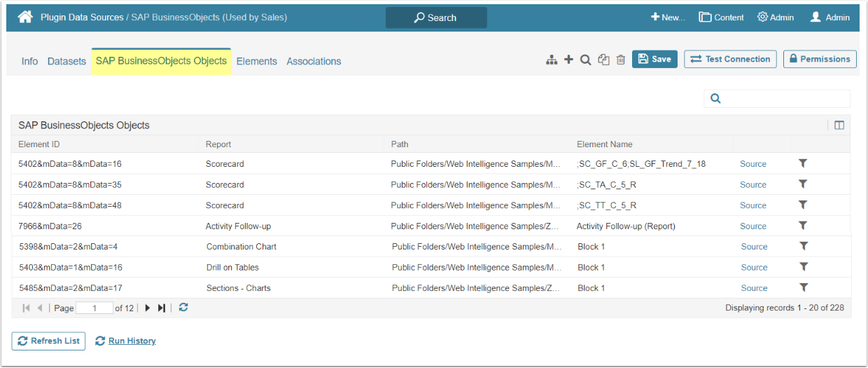Open the hierarchy tree icon

point(552,60)
